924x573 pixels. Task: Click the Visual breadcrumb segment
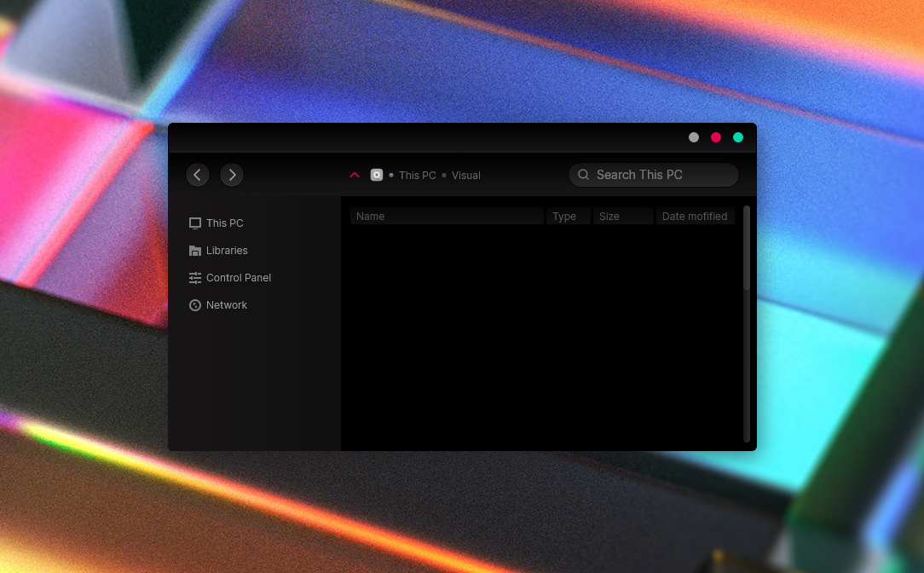pyautogui.click(x=466, y=176)
